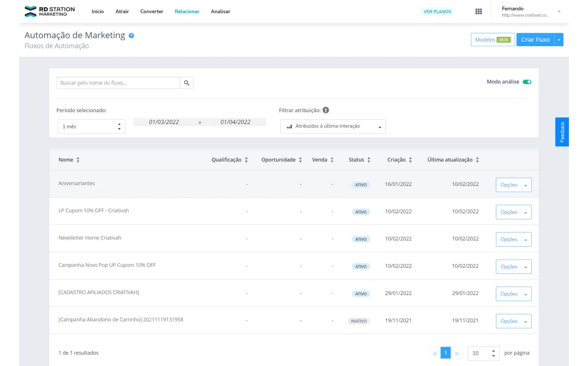Click the Modelos BETA button
This screenshot has width=588, height=366.
[492, 40]
